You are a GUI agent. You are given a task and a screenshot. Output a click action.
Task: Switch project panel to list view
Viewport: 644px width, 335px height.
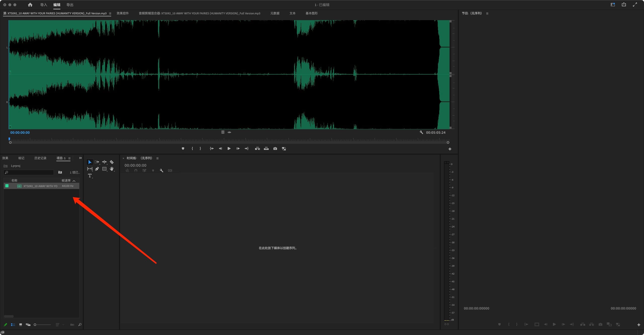point(13,325)
